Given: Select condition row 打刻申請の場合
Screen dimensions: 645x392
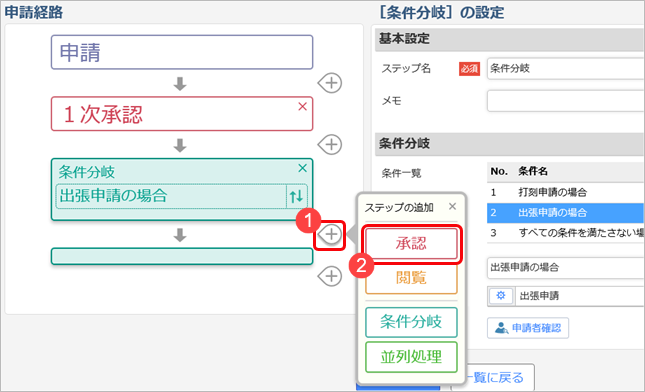Looking at the screenshot, I should tap(566, 192).
